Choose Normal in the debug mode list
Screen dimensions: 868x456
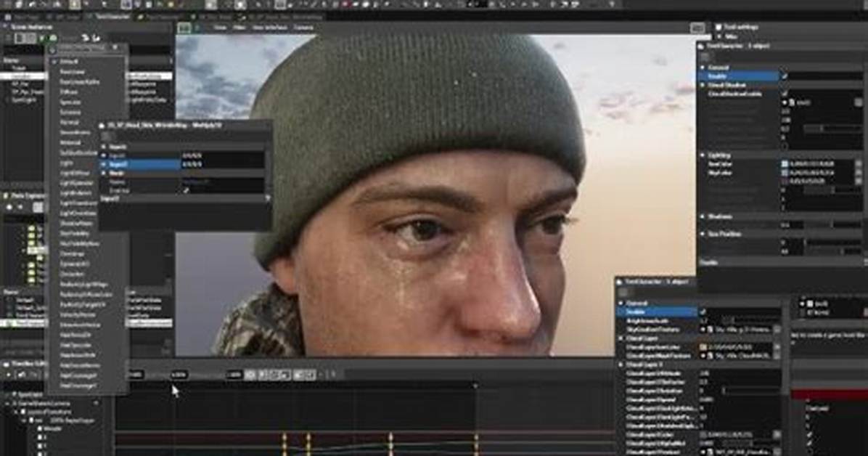tap(70, 122)
